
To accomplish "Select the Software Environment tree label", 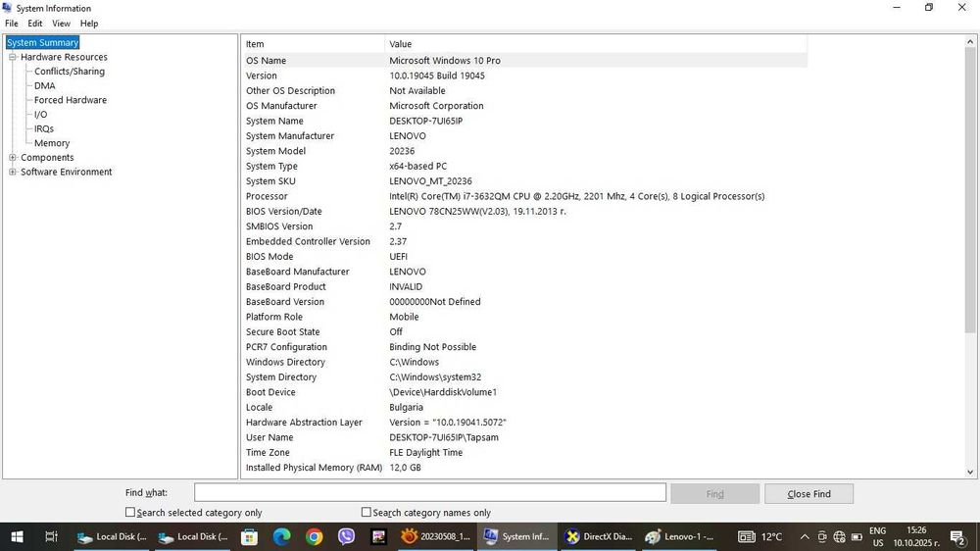I will [67, 172].
